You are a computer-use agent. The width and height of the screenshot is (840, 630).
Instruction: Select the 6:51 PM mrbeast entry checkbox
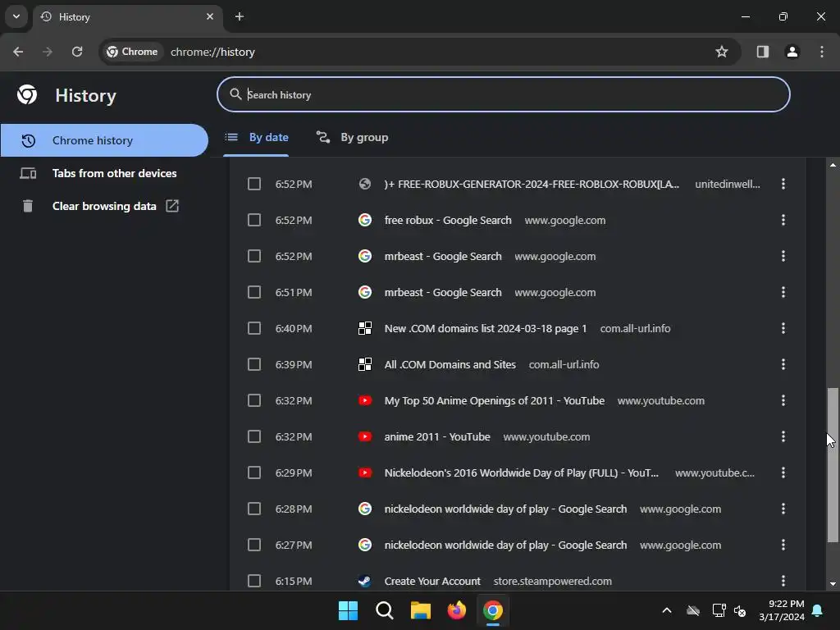(x=254, y=293)
